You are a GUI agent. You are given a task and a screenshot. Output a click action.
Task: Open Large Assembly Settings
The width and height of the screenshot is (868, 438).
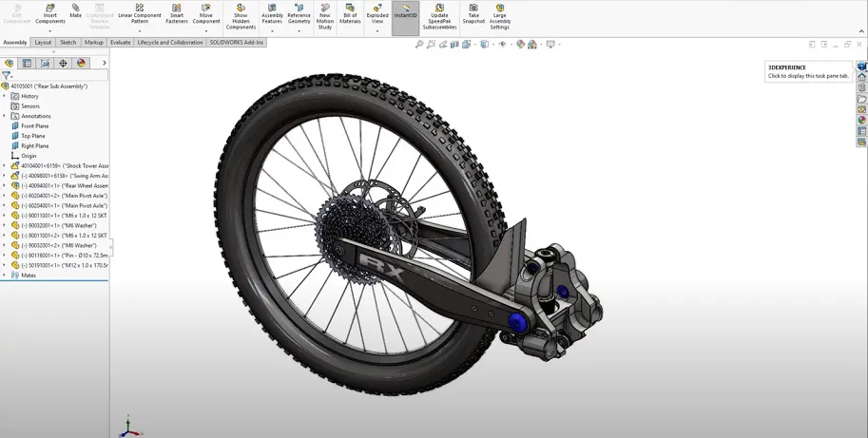pyautogui.click(x=500, y=16)
